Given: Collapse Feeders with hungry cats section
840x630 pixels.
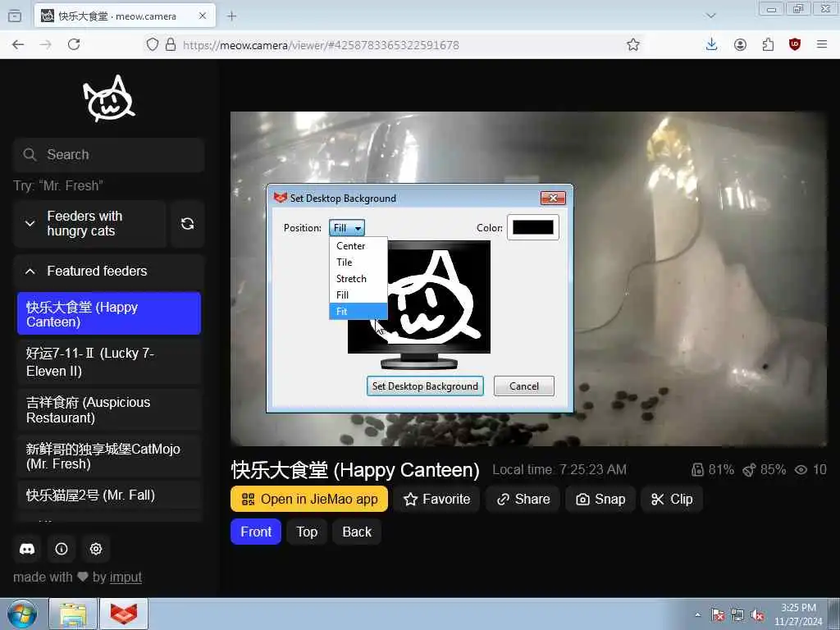Looking at the screenshot, I should [89, 223].
